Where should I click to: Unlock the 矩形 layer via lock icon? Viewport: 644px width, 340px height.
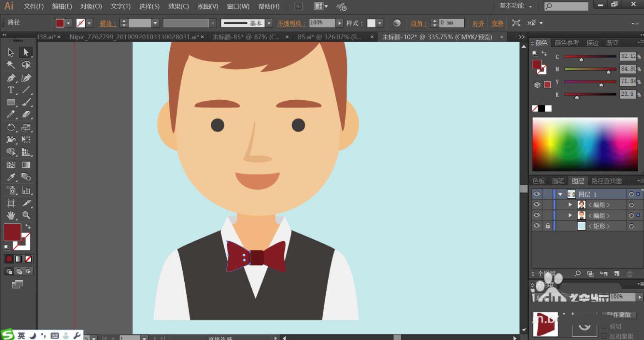547,226
